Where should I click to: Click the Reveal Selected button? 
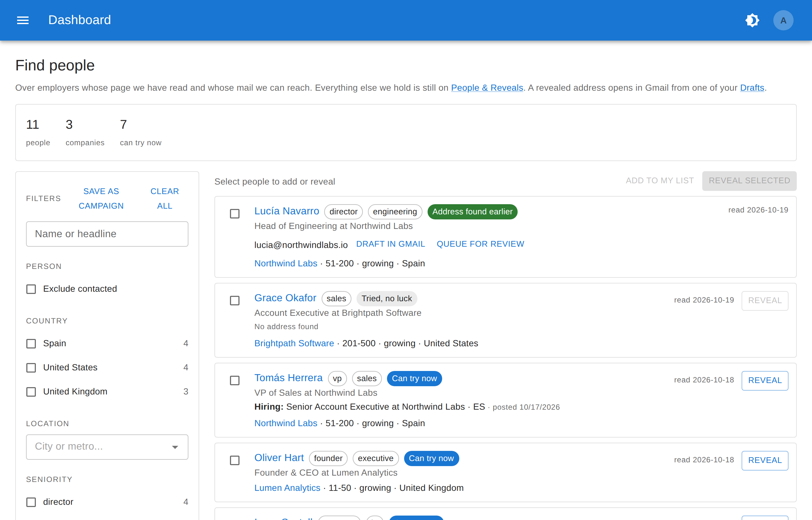coord(749,181)
